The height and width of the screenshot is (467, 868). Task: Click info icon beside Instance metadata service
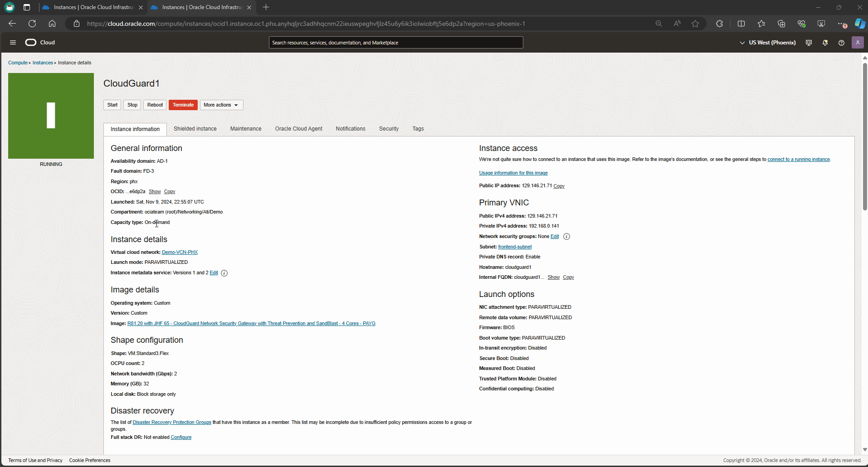click(x=224, y=273)
